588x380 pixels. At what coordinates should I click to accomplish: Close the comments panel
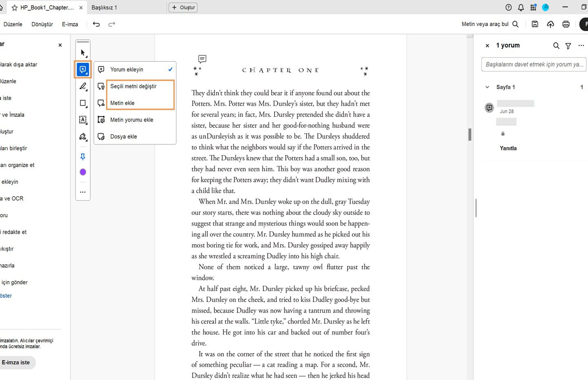pyautogui.click(x=487, y=46)
